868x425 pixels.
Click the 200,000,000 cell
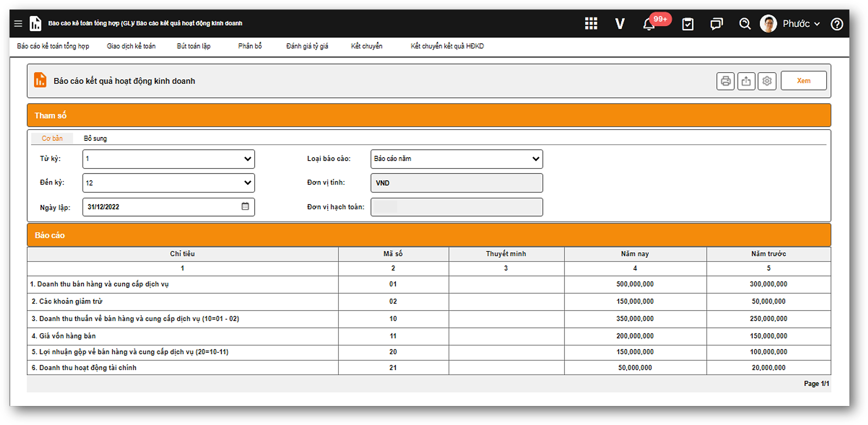[635, 336]
